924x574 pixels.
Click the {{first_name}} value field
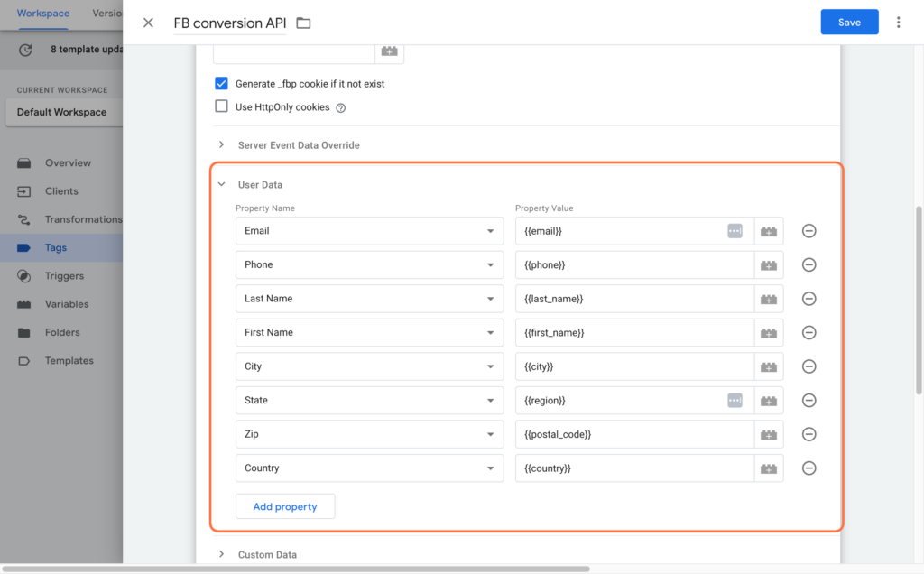[x=634, y=332]
